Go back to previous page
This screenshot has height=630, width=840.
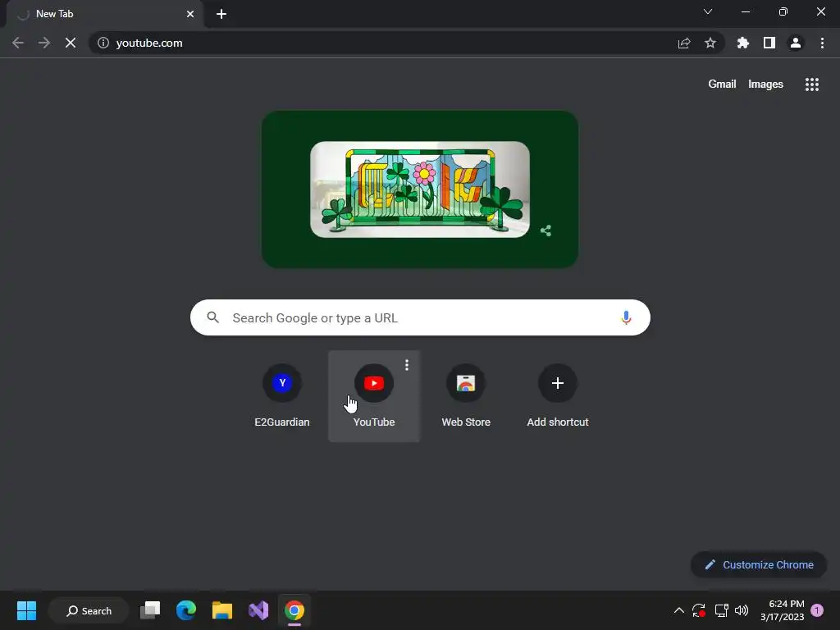click(18, 43)
